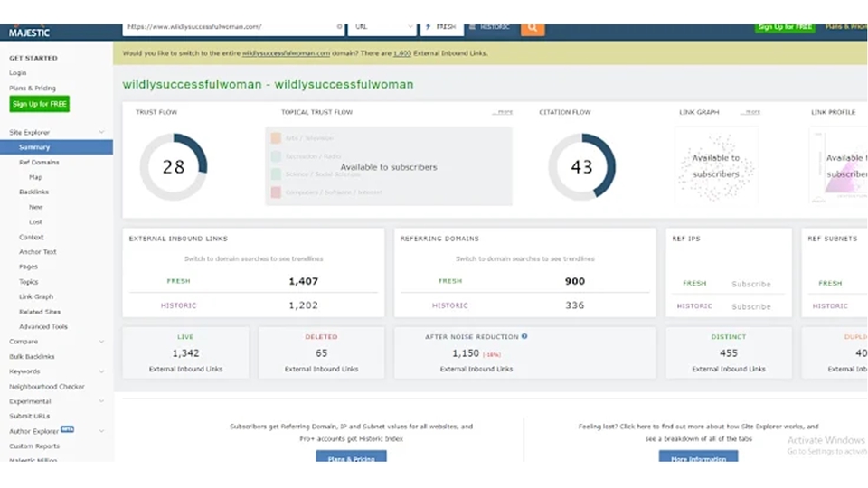This screenshot has width=868, height=488.
Task: Collapse the Site Explorer section chevron
Action: pos(101,132)
